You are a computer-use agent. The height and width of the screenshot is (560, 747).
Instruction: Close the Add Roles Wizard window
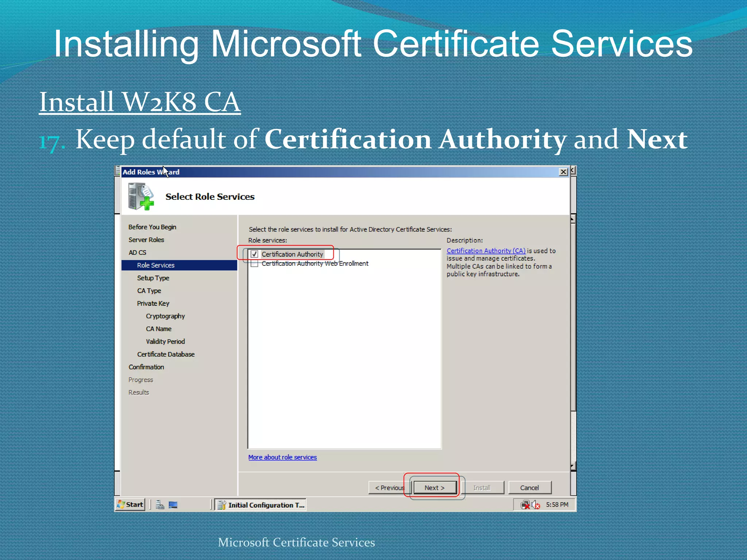[x=564, y=172]
